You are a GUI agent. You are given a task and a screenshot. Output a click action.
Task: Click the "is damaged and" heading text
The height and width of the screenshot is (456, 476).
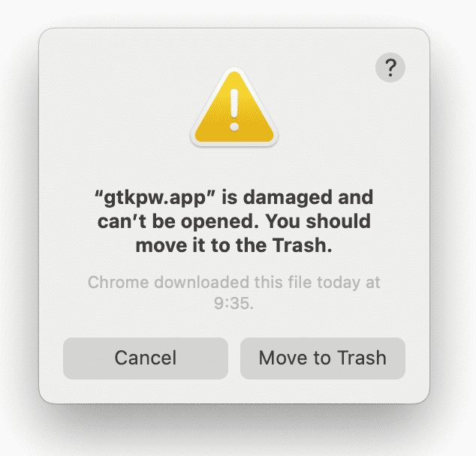[297, 197]
